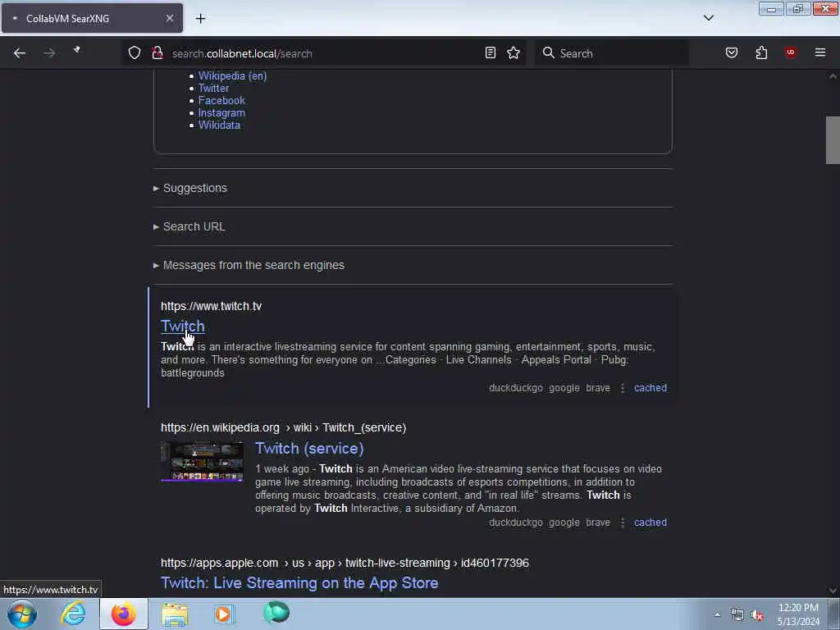The width and height of the screenshot is (840, 630).
Task: Open the Wikipedia (en) link
Action: pos(232,76)
